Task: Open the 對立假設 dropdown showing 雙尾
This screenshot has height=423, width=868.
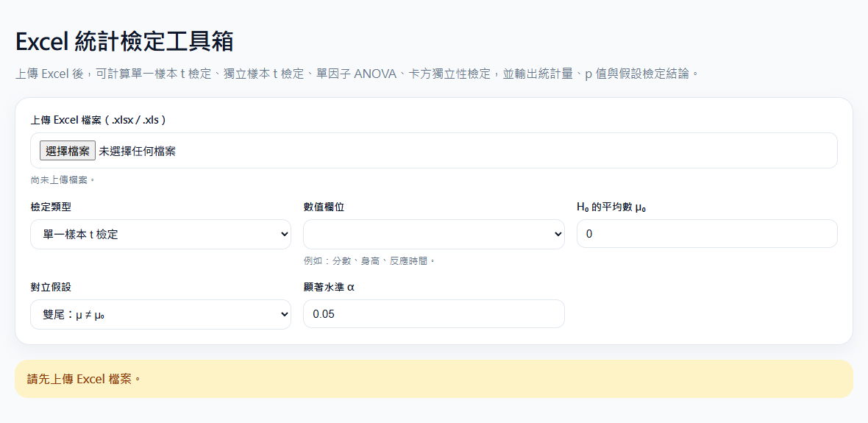Action: 160,314
